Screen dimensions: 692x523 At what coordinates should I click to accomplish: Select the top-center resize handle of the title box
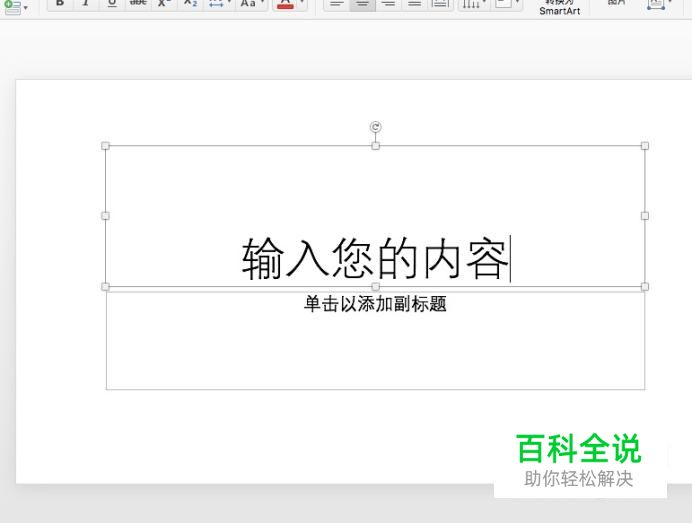(376, 146)
